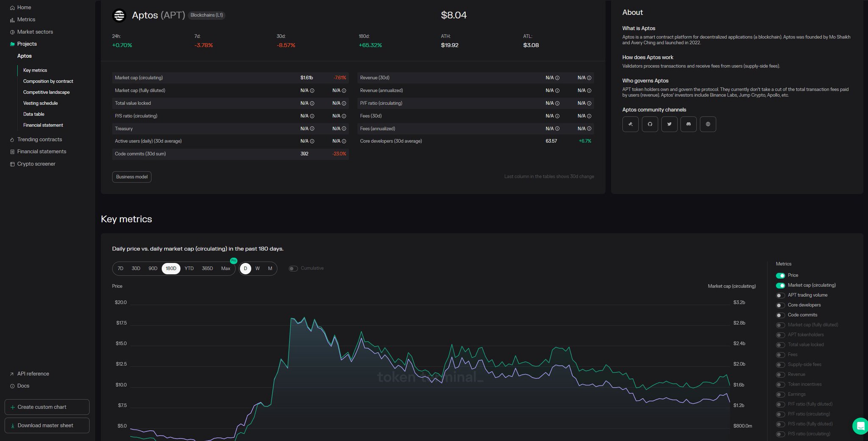Open the Financial statement sub-item

pos(43,126)
